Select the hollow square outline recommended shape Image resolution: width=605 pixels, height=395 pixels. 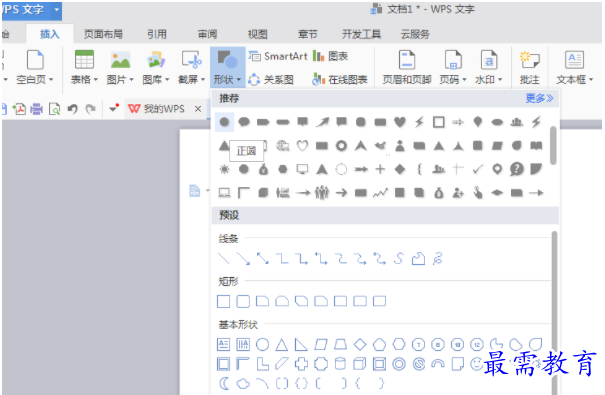click(439, 122)
